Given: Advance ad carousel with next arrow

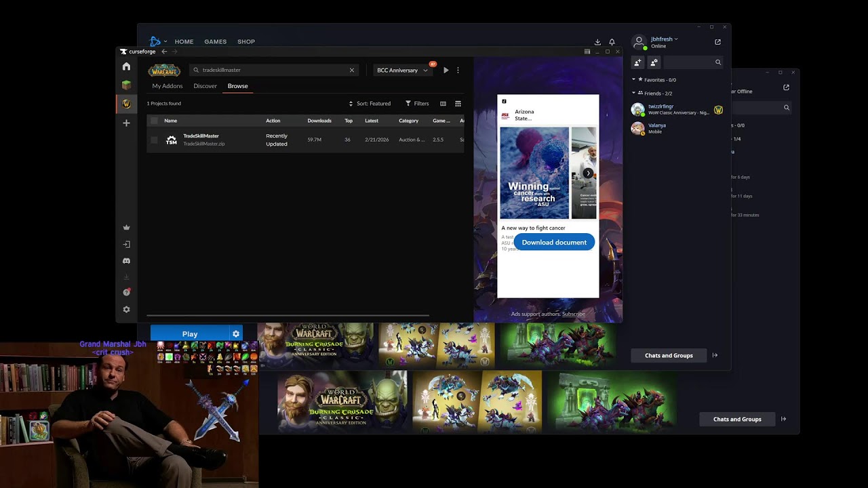Looking at the screenshot, I should pos(588,174).
